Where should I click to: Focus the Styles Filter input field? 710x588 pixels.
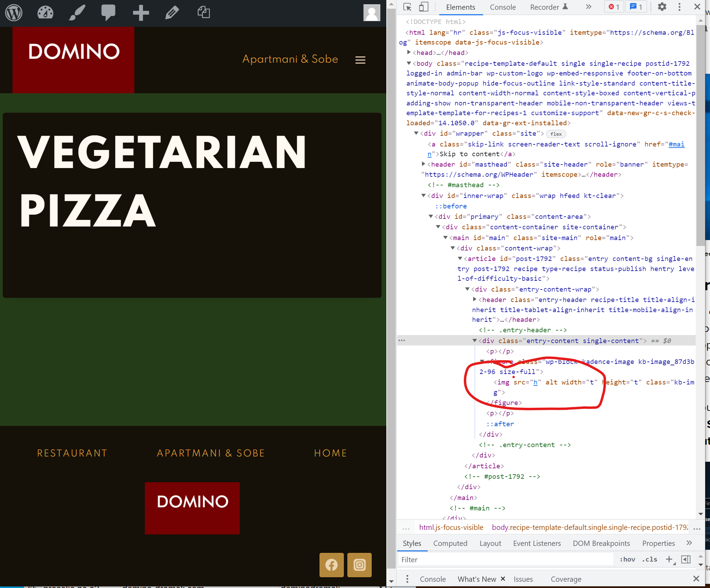506,559
